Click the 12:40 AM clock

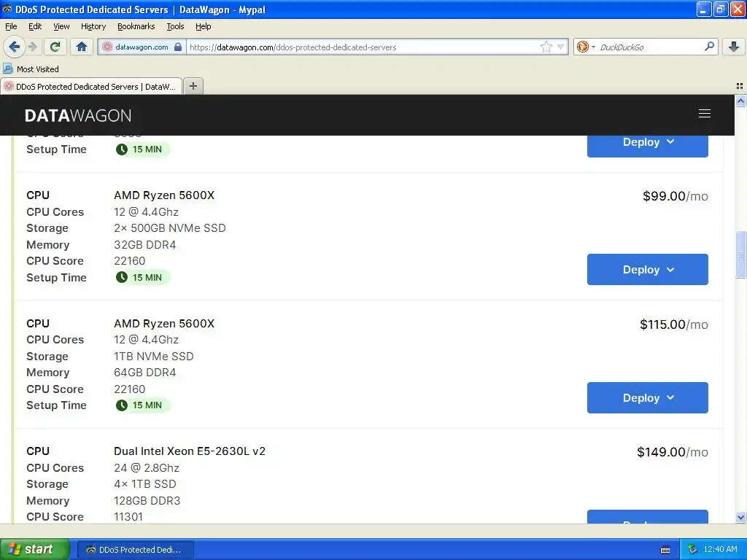[x=720, y=550]
